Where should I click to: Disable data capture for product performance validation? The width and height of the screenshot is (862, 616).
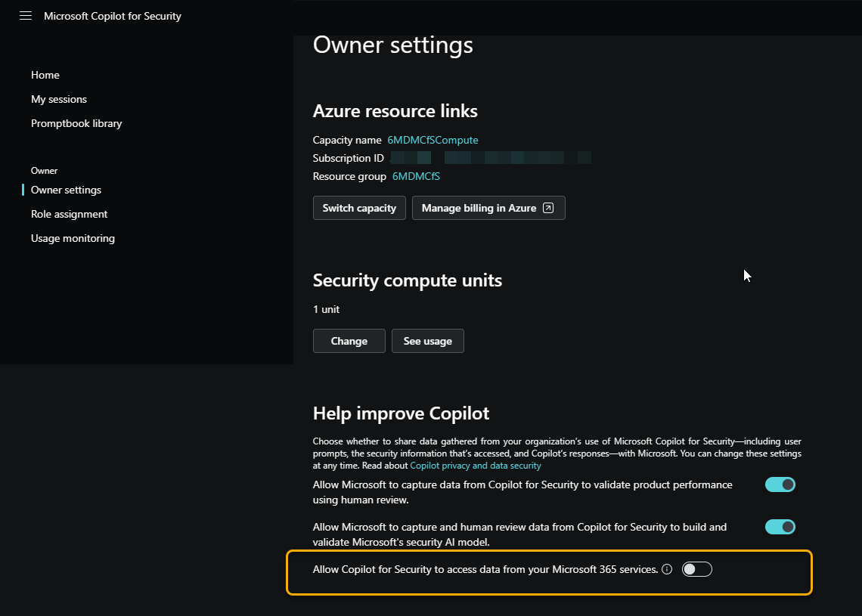click(780, 484)
